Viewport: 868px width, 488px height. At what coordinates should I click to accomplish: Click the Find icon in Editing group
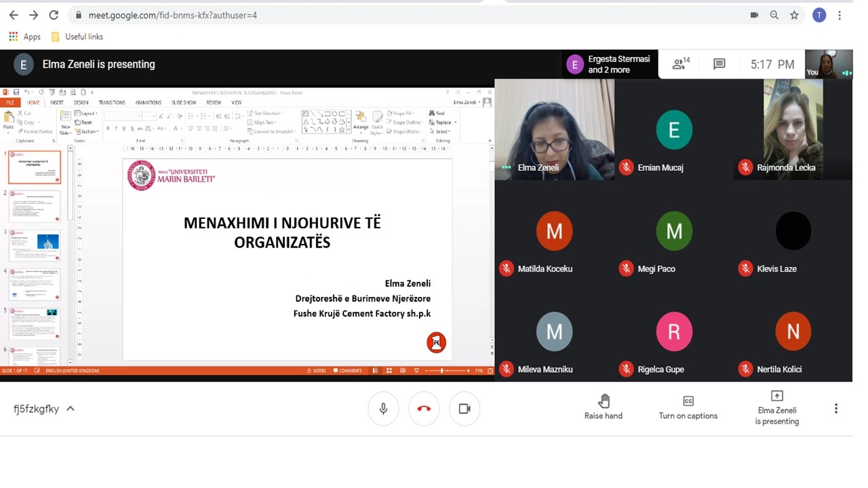(437, 113)
